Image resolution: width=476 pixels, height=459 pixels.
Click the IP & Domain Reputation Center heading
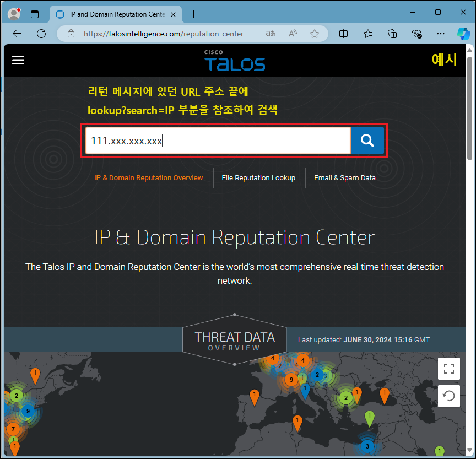coord(235,237)
